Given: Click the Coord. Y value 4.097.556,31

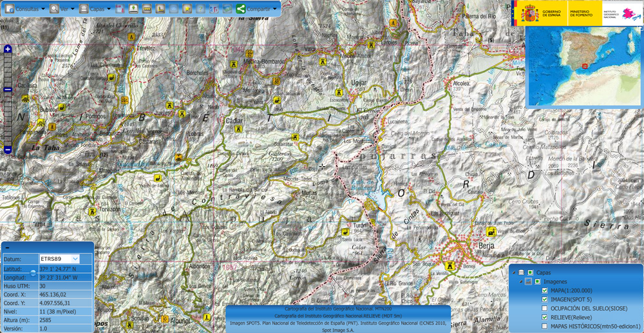Looking at the screenshot, I should 56,303.
